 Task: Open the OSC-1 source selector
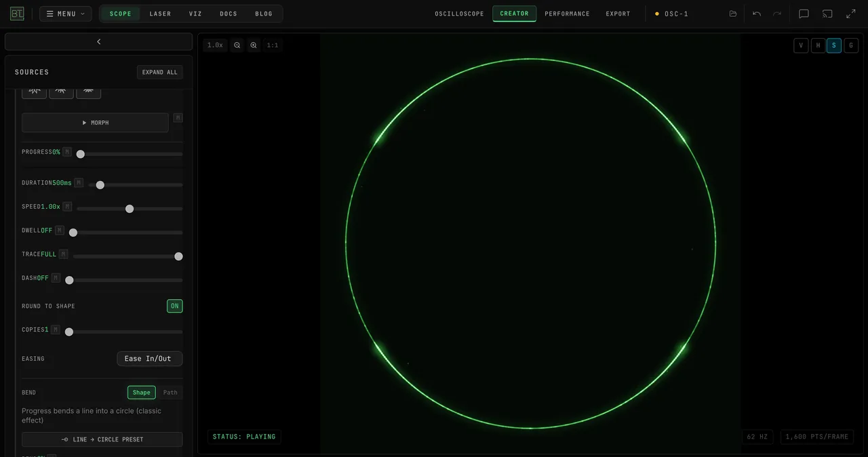click(x=671, y=14)
